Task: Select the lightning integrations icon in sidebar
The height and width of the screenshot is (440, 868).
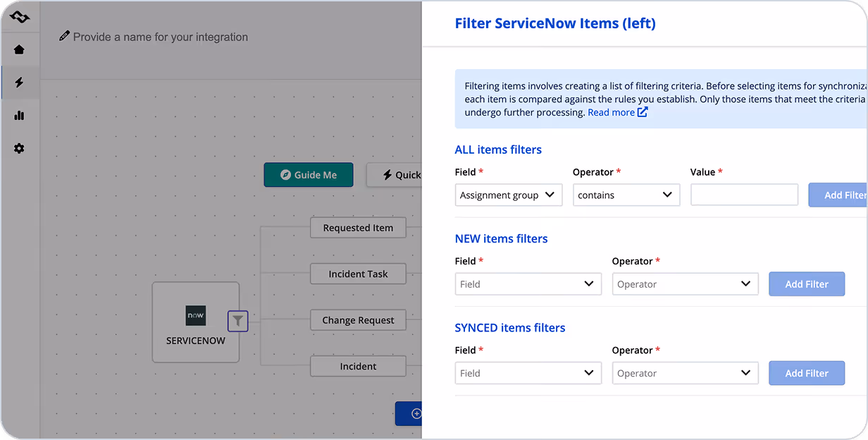Action: [20, 82]
